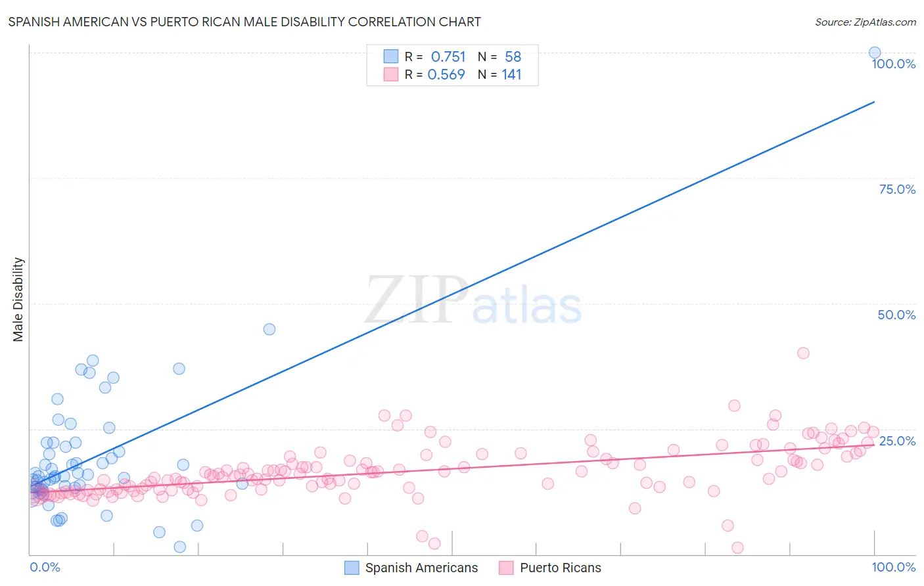Select the Spanish Americans legend label
Screen dimensions: 924x586
click(x=421, y=568)
